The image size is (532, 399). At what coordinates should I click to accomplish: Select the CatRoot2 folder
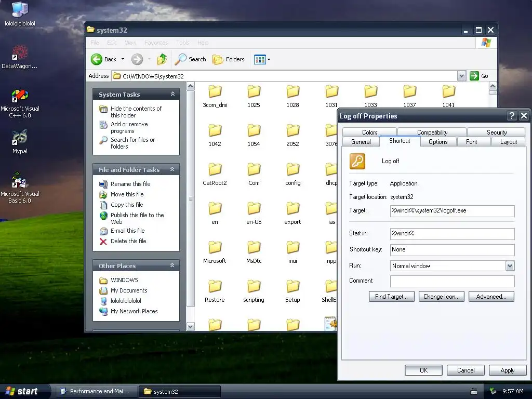click(x=215, y=175)
